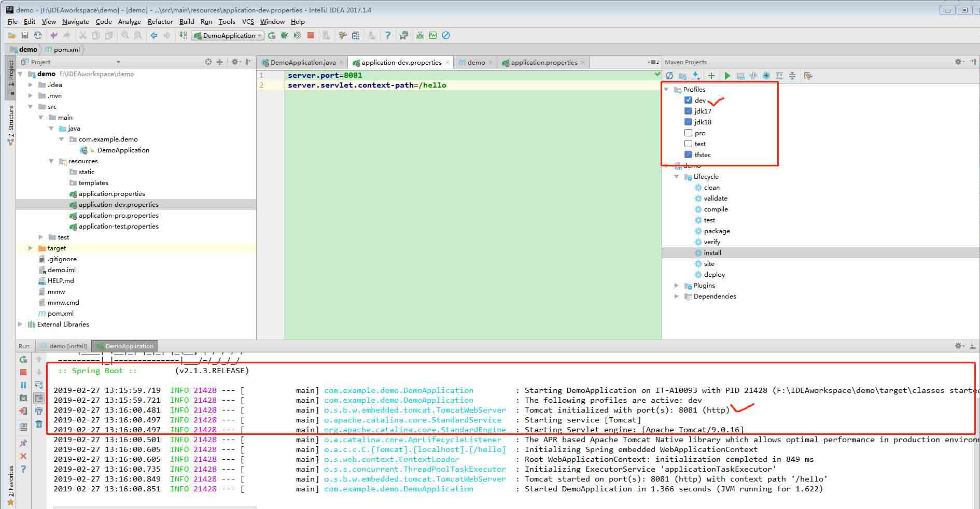
Task: Open Maven settings wrench icon
Action: pos(808,76)
